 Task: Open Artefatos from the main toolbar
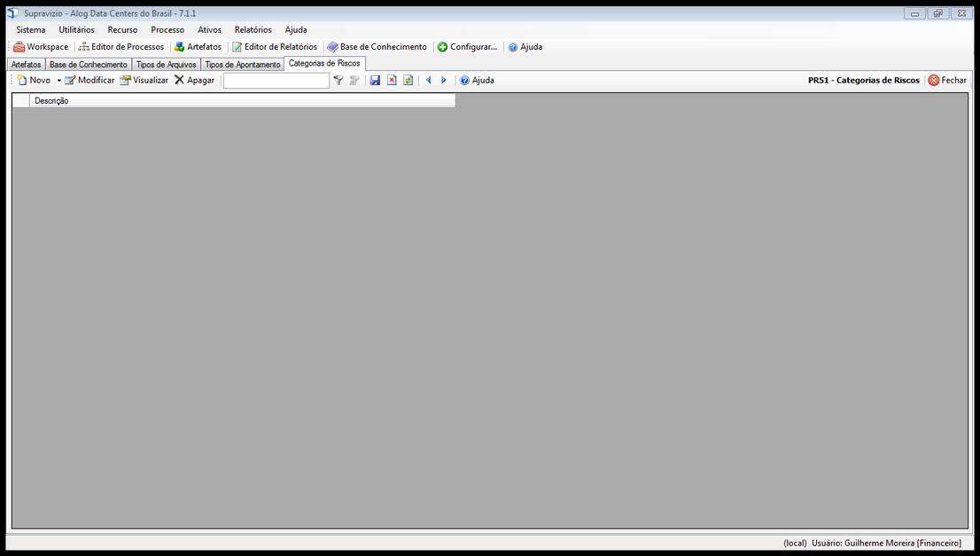pos(198,47)
